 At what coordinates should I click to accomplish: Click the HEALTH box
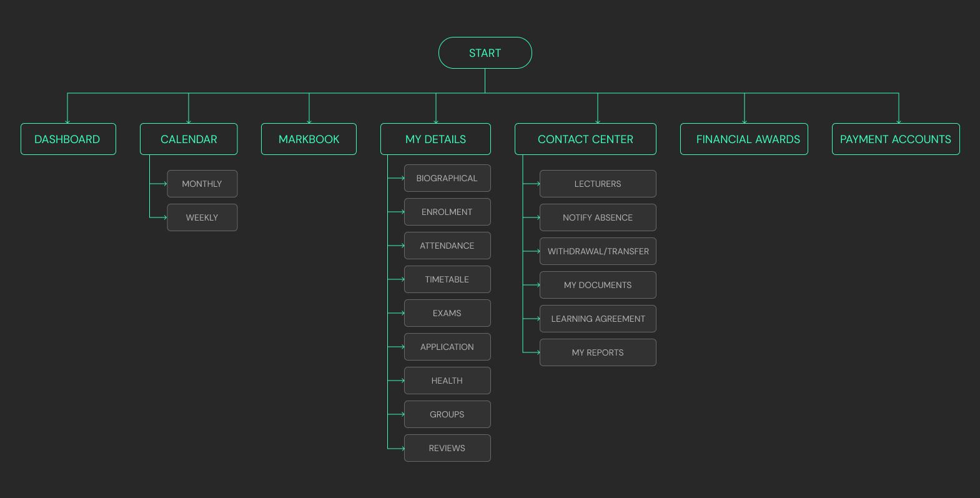(x=447, y=381)
